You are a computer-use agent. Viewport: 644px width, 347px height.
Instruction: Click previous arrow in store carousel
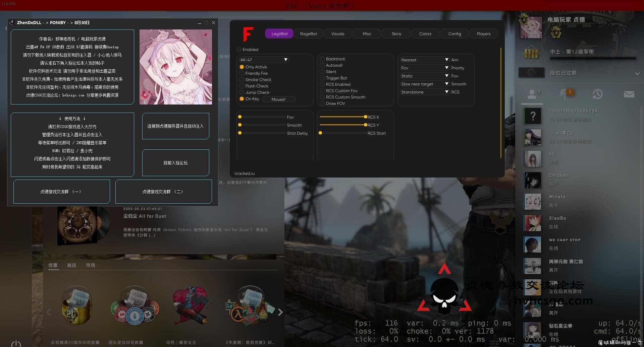(x=49, y=312)
